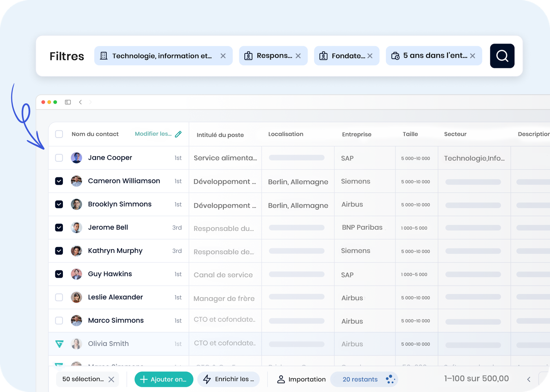Viewport: 550px width, 392px height.
Task: Remove the Technologie, information filter chip
Action: click(223, 56)
